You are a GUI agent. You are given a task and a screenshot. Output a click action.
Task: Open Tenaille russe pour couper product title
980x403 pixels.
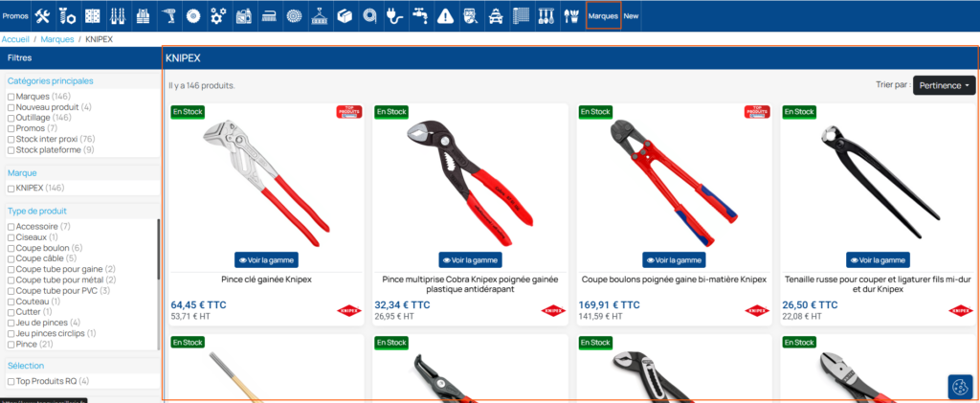pos(879,285)
